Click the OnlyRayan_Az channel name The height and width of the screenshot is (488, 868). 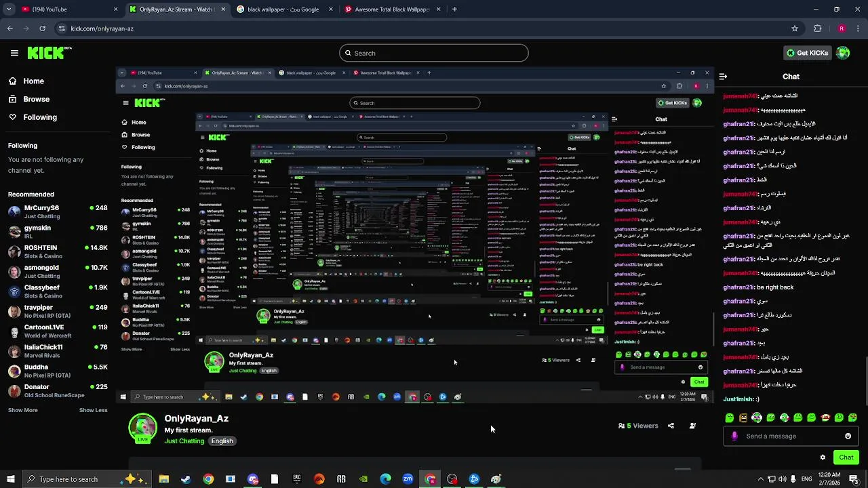(196, 419)
